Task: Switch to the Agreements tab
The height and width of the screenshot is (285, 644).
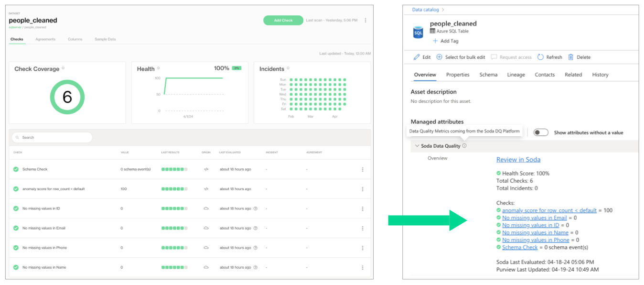Action: pos(45,39)
